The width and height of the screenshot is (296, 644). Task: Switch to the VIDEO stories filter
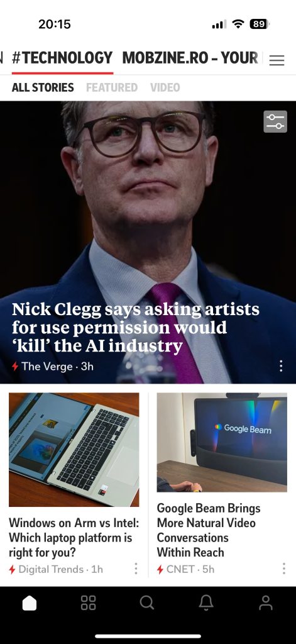click(x=165, y=87)
